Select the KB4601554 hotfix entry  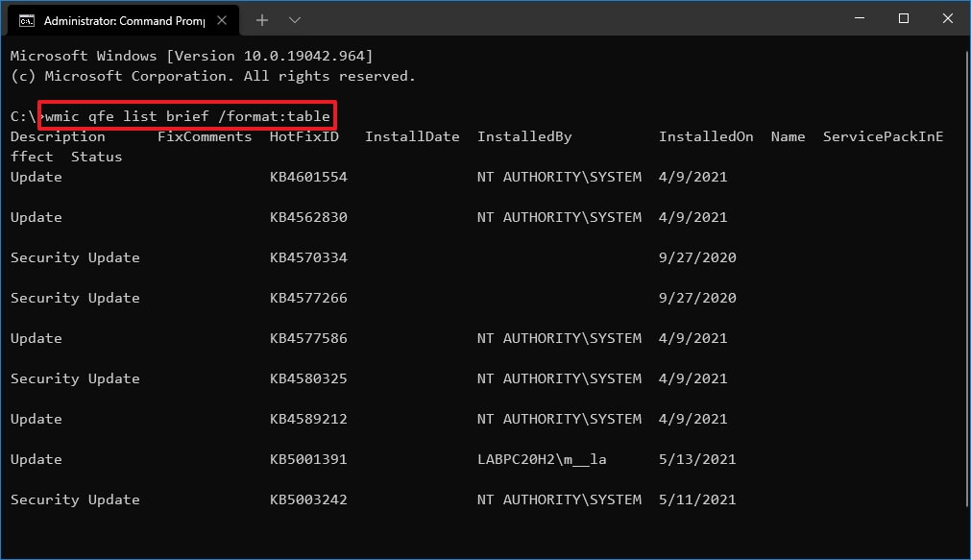309,177
